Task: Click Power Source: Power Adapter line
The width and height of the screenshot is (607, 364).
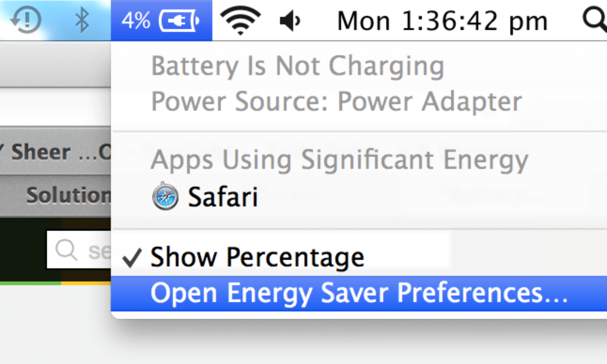Action: pyautogui.click(x=336, y=102)
